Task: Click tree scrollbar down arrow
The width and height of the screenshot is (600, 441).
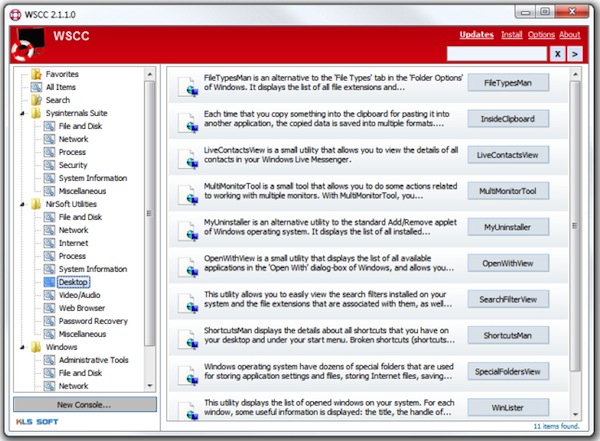Action: [x=150, y=385]
